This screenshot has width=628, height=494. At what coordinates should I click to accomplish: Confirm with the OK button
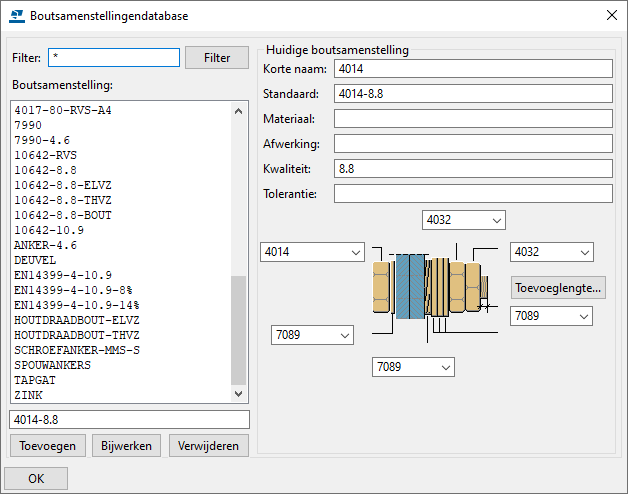tap(36, 478)
